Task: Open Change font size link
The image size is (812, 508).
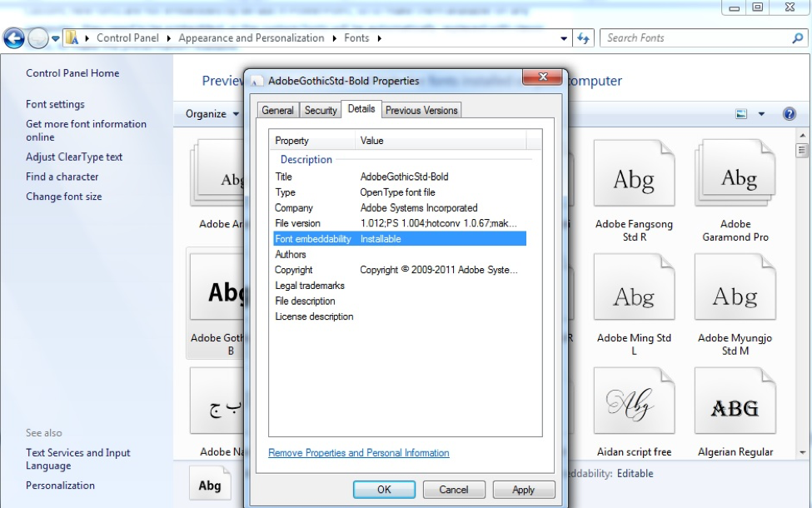Action: pos(63,197)
